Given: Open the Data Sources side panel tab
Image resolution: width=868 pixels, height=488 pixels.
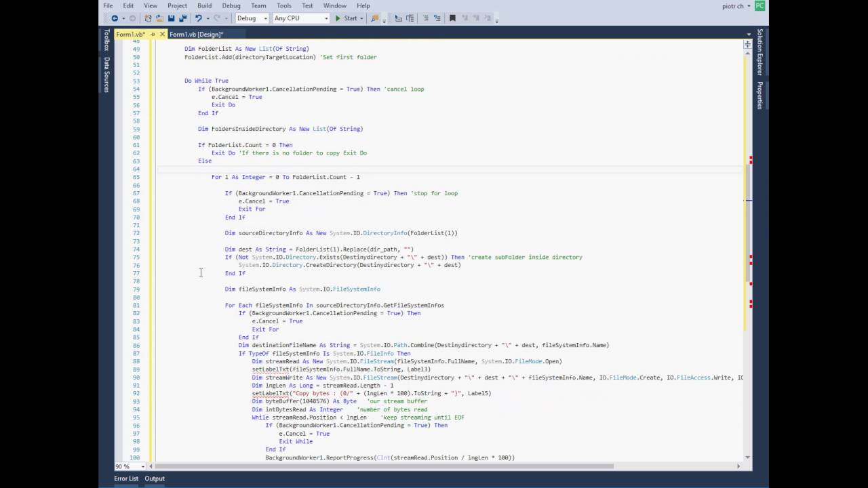Looking at the screenshot, I should 106,75.
